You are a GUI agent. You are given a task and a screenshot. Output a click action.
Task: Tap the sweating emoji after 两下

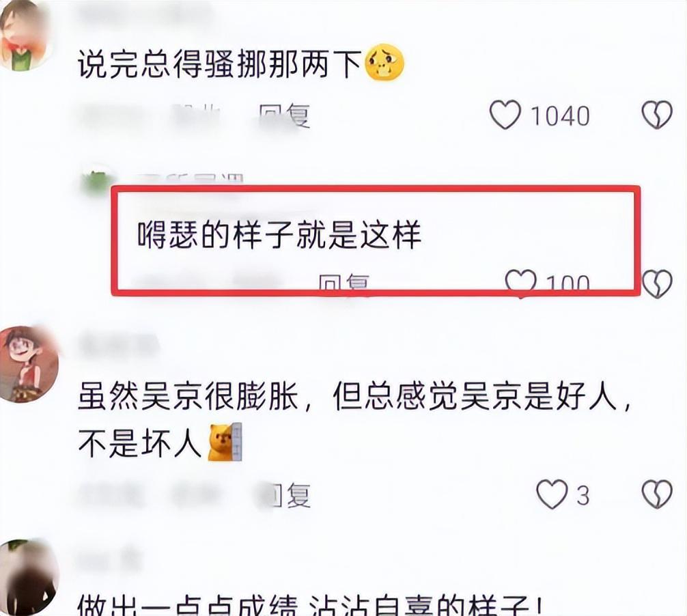[x=384, y=61]
